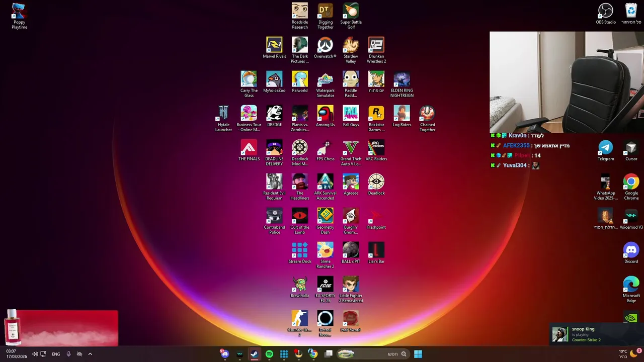Launch Drunken Wrestlers 2 icon
Viewport: 644px width, 362px height.
(376, 50)
